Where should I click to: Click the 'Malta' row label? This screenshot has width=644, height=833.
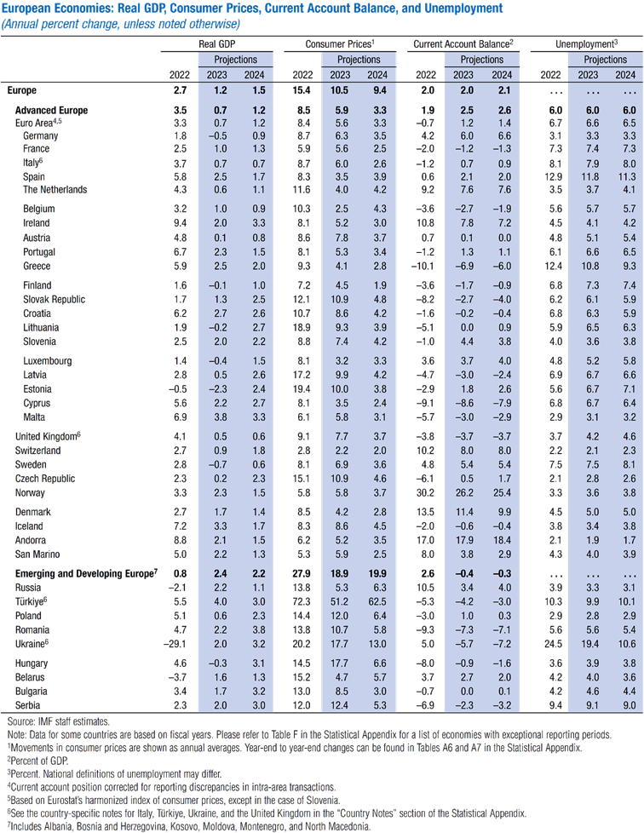click(34, 417)
